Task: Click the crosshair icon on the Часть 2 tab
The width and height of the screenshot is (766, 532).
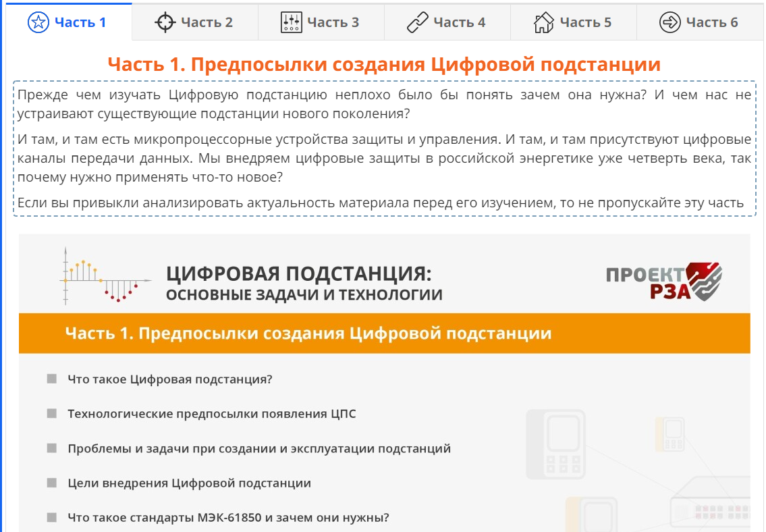Action: click(165, 22)
